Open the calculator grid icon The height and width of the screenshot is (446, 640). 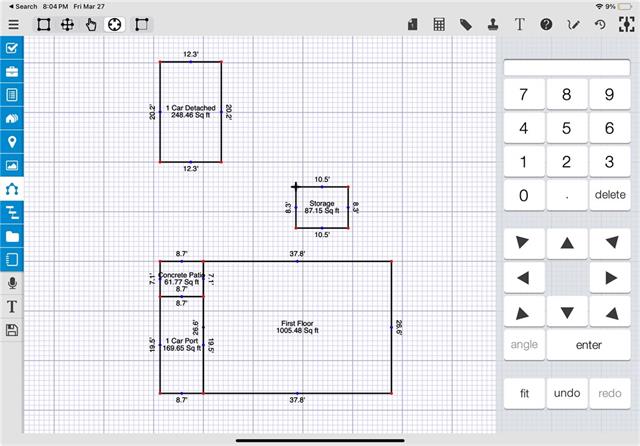(439, 24)
